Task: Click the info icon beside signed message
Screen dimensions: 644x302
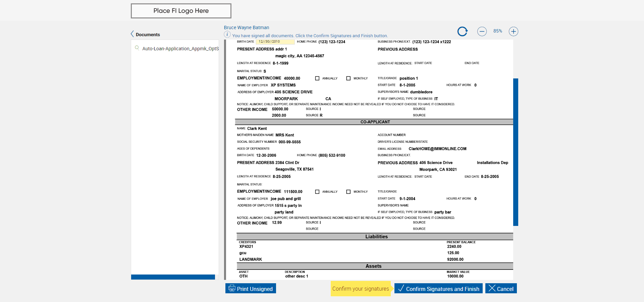Action: click(x=227, y=35)
